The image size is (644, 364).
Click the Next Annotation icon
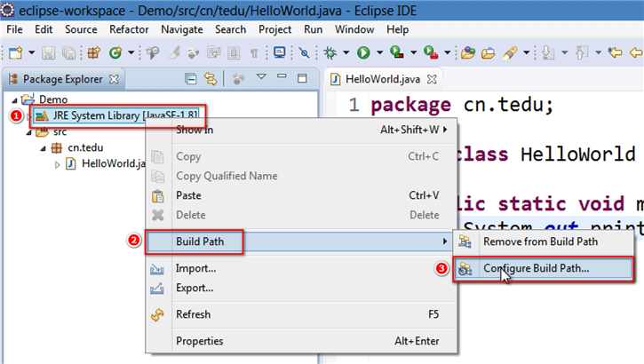pos(548,52)
